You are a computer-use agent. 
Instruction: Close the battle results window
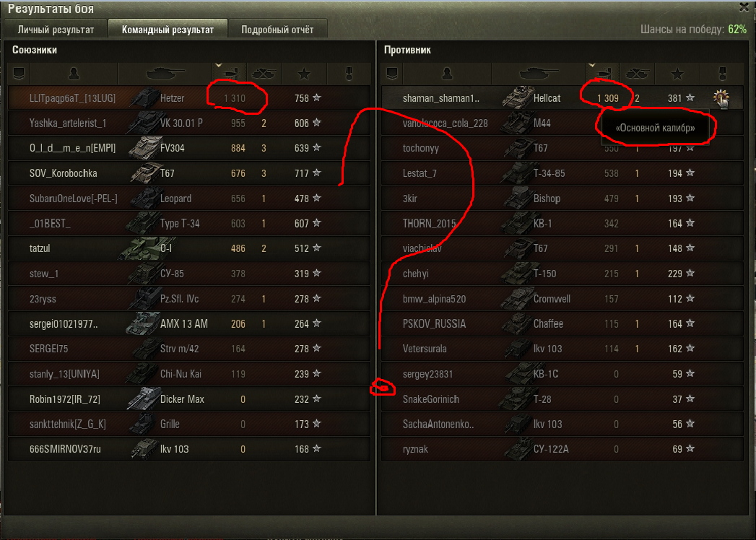(x=745, y=7)
